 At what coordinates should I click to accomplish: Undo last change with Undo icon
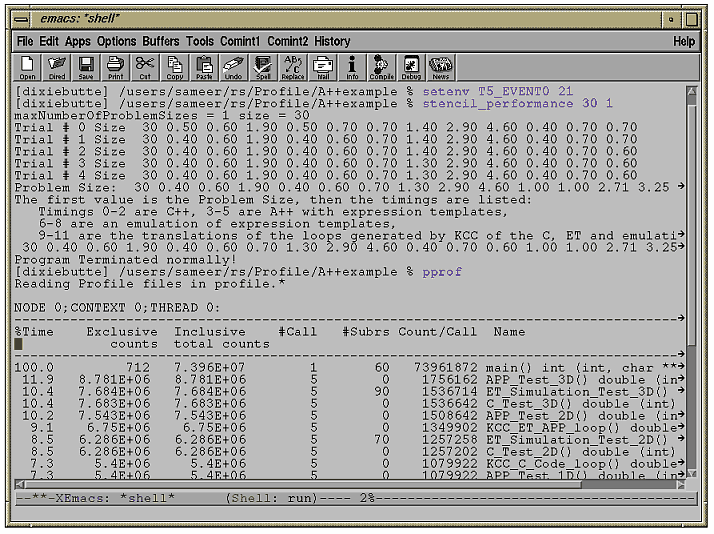pyautogui.click(x=233, y=67)
